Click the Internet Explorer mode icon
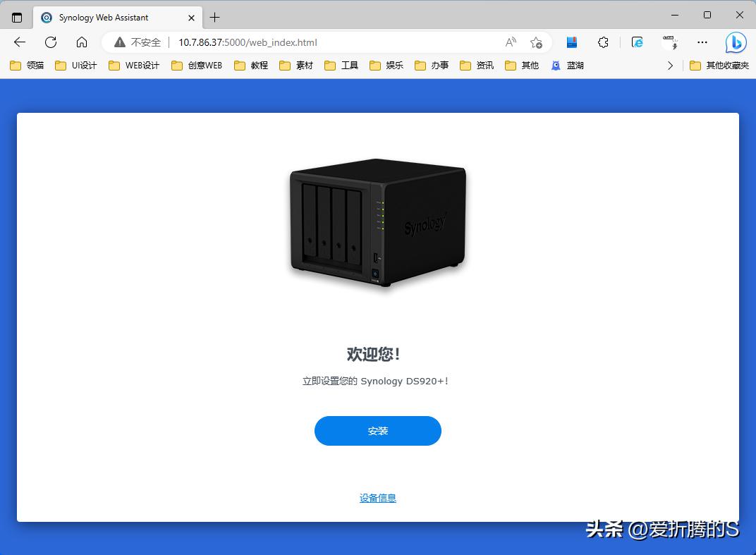Image resolution: width=756 pixels, height=555 pixels. pos(637,42)
